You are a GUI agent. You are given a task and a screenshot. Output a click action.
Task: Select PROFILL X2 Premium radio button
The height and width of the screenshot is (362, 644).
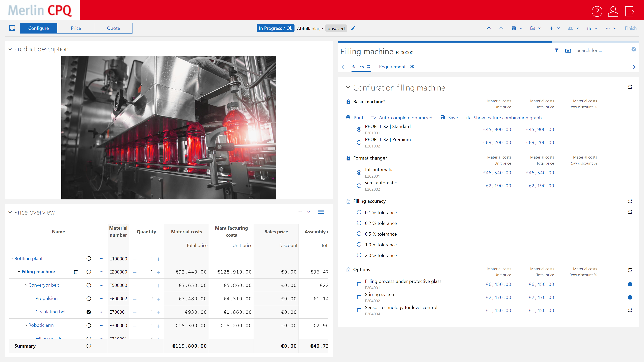(x=359, y=142)
